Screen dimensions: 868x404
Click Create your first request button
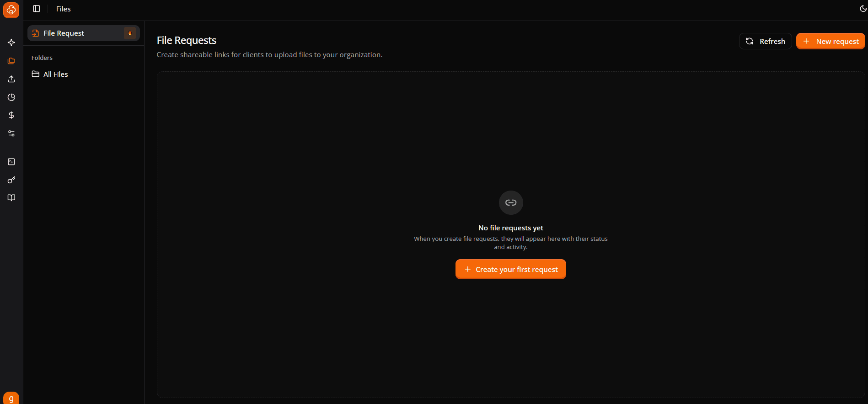[x=510, y=269]
